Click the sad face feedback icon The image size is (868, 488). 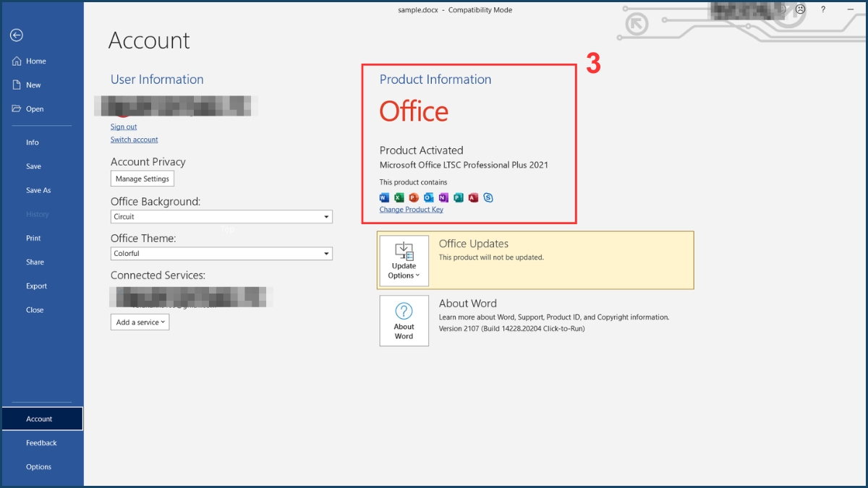800,9
